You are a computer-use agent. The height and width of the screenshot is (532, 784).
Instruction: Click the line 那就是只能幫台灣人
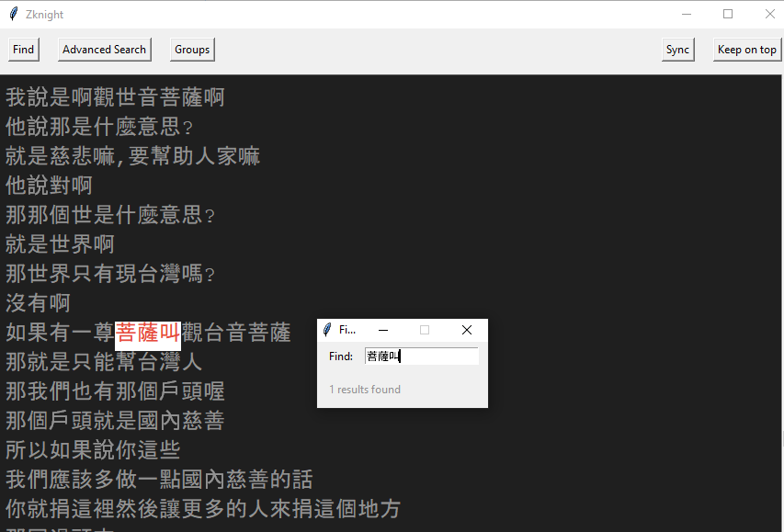point(101,362)
